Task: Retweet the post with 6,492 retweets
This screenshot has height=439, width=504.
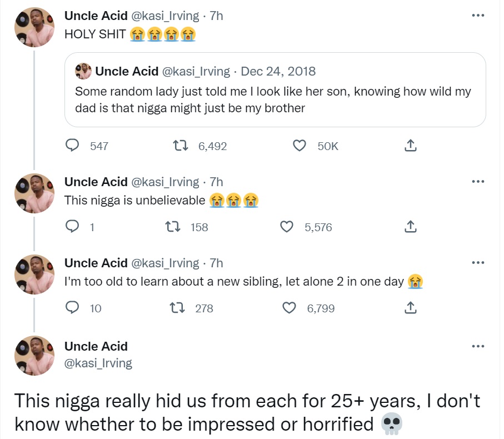Action: click(x=179, y=146)
